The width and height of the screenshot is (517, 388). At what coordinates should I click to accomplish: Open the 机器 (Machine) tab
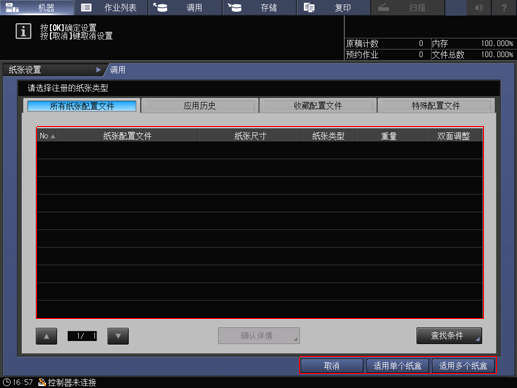pyautogui.click(x=37, y=7)
